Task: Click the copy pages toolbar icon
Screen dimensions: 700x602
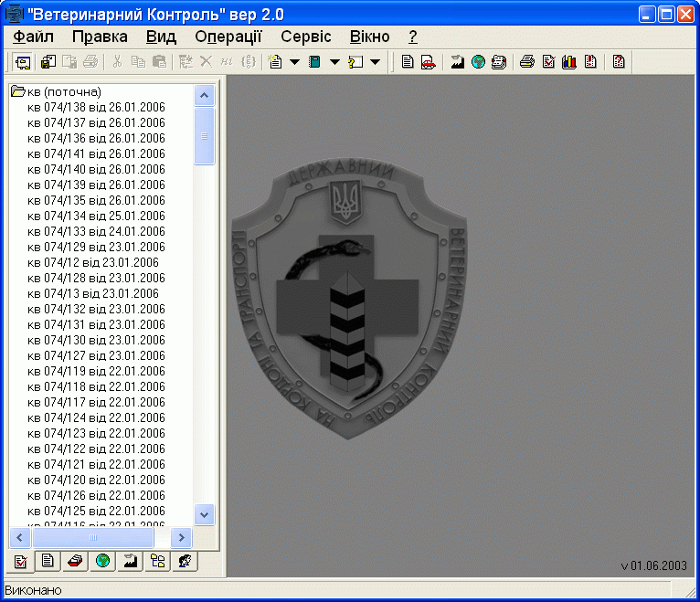Action: (138, 61)
